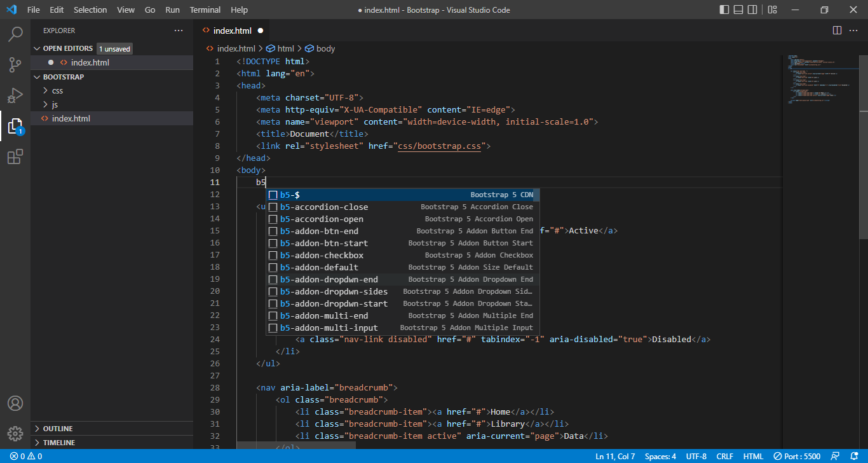Screen dimensions: 868x463
Task: Select b5-addon-dropdwn-sides suggestion
Action: pyautogui.click(x=402, y=291)
